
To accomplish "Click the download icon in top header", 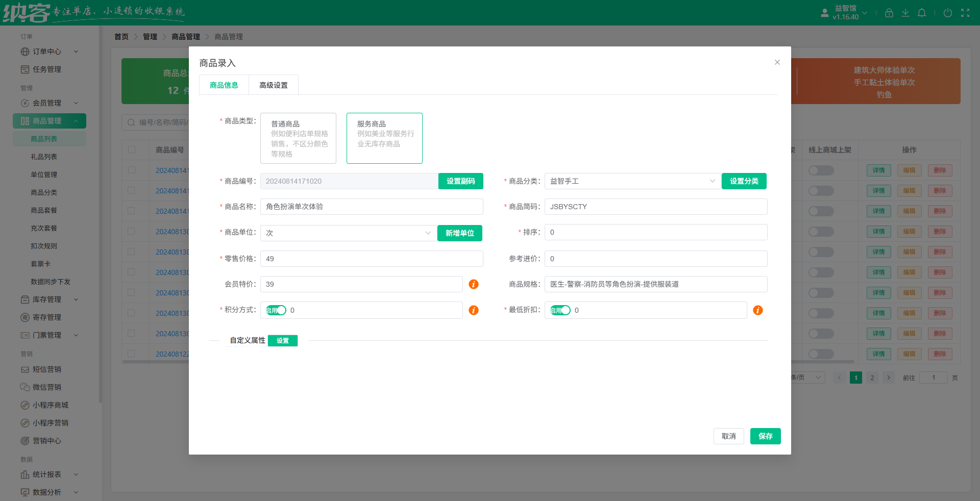I will tap(905, 13).
